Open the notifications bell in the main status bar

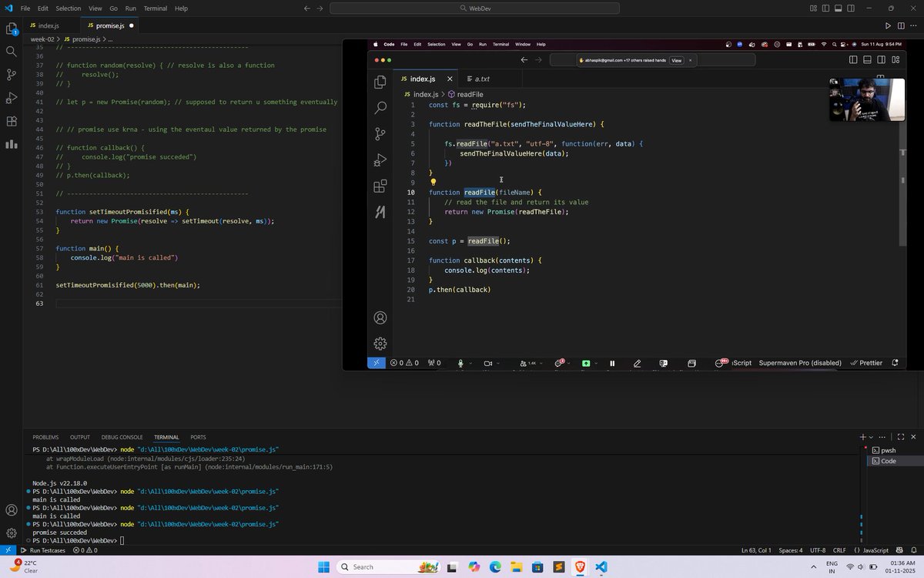pyautogui.click(x=914, y=550)
